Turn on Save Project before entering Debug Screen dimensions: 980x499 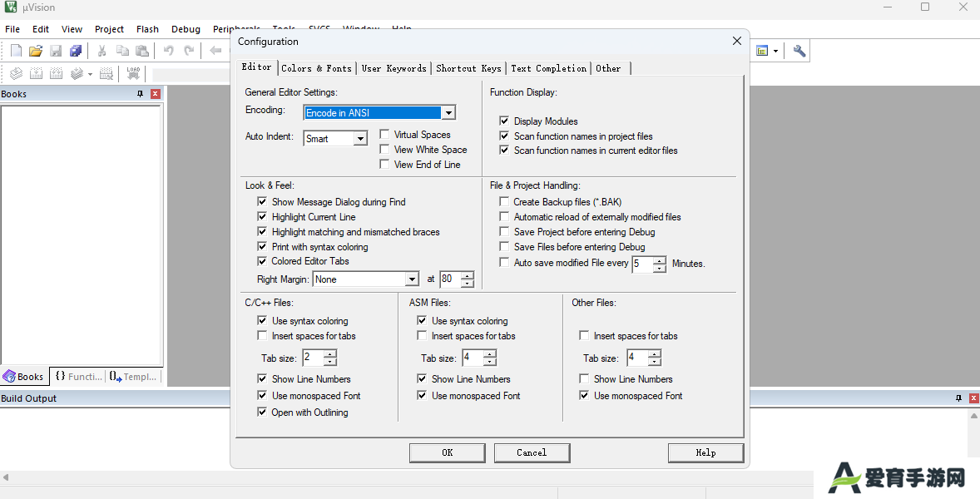tap(504, 232)
